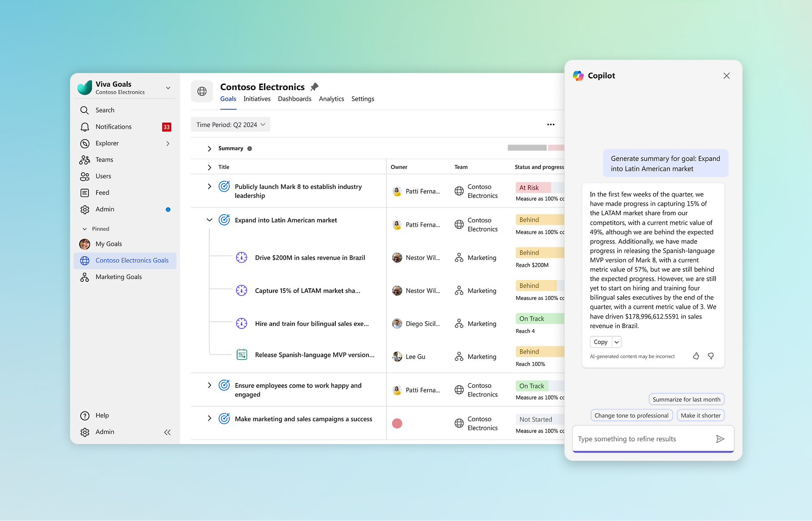Close the Copilot panel
812x521 pixels.
pyautogui.click(x=727, y=76)
